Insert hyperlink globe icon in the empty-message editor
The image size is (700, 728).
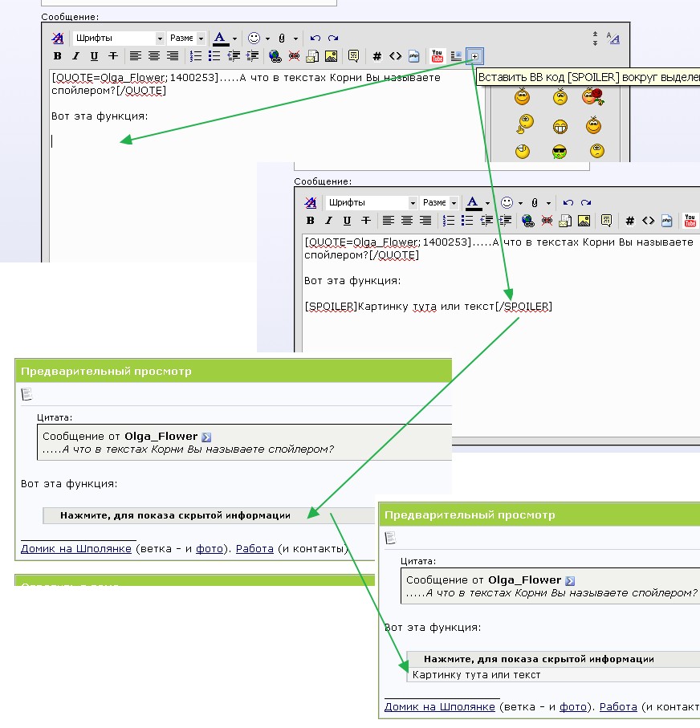click(x=275, y=56)
